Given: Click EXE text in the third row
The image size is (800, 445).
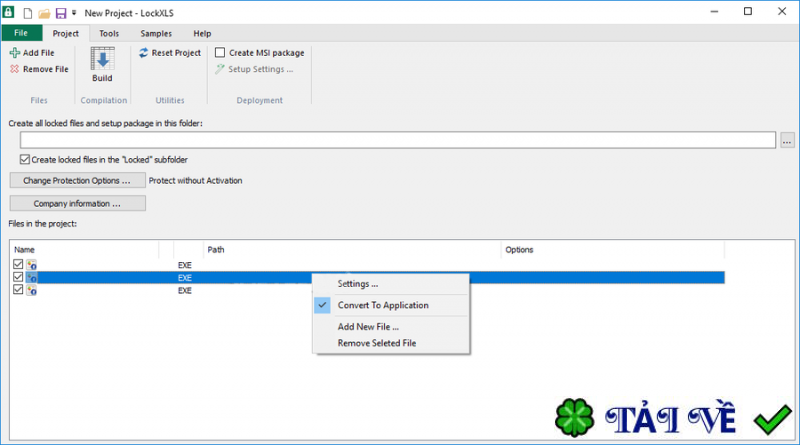Looking at the screenshot, I should [x=185, y=290].
